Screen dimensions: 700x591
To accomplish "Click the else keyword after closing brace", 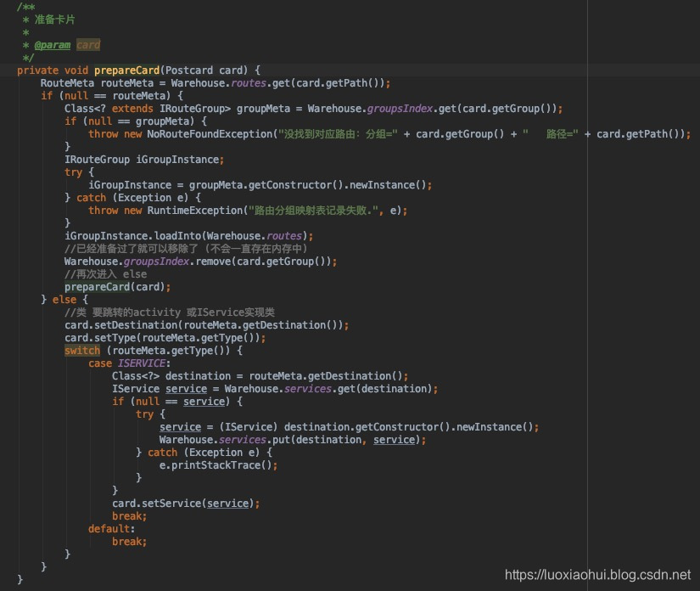I will (x=64, y=300).
